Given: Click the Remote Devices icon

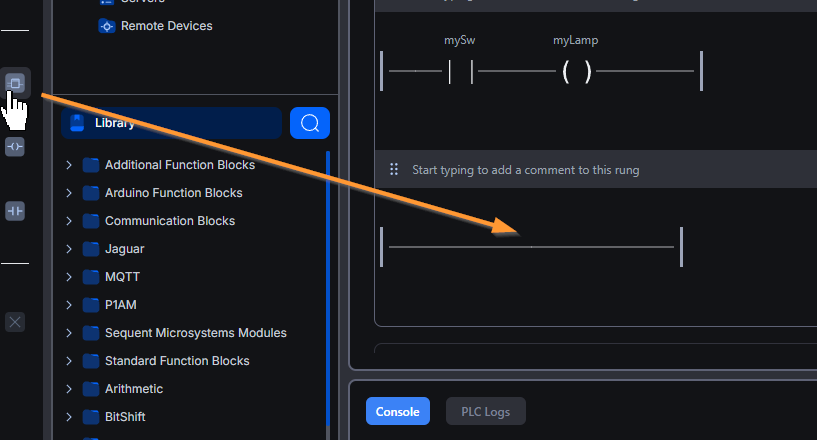Looking at the screenshot, I should click(x=107, y=26).
